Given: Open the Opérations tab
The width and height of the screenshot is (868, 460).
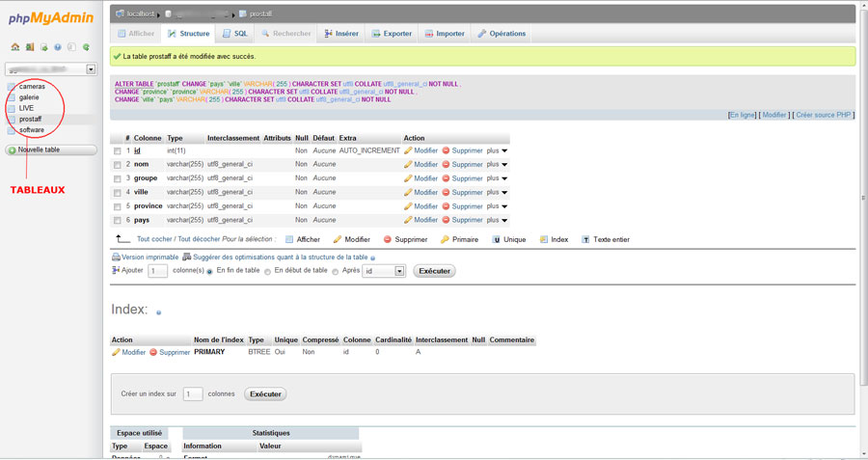Looking at the screenshot, I should click(502, 33).
